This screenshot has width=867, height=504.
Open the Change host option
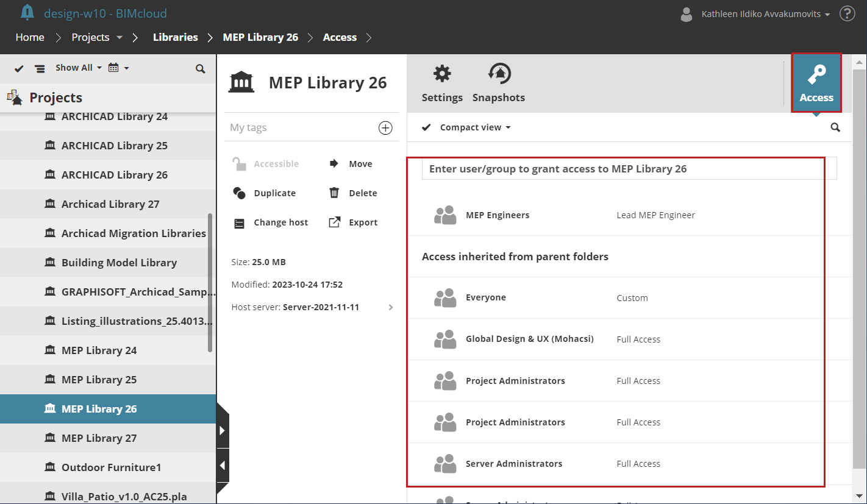pos(272,222)
